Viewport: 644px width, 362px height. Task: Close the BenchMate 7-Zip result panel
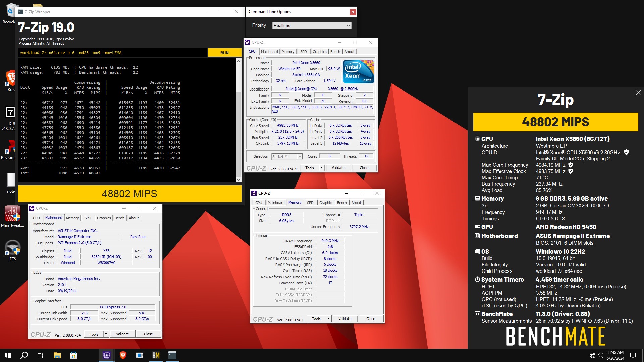coord(638,93)
